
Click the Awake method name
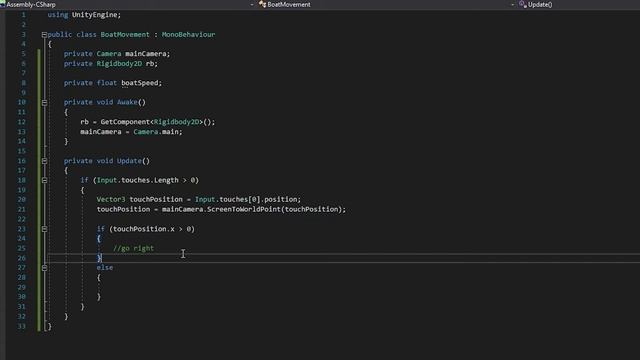(127, 102)
